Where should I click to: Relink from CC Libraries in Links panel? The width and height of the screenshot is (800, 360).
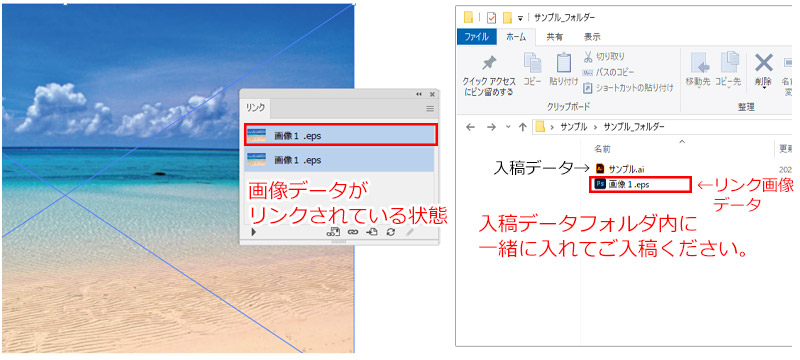tap(333, 232)
